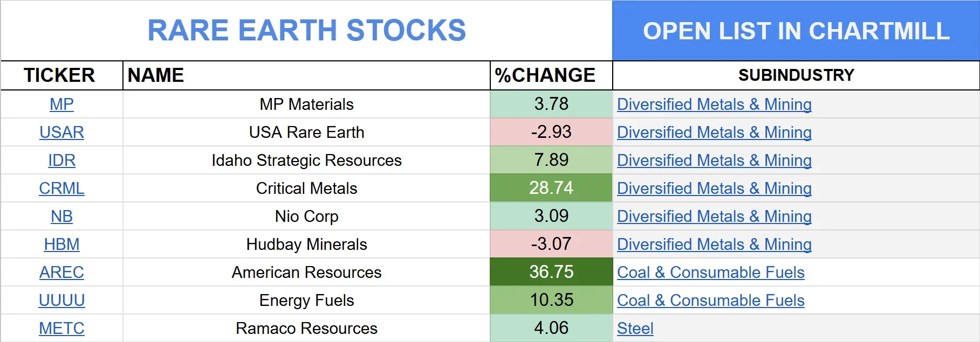This screenshot has width=980, height=342.
Task: Click the Open List in ChartMill button
Action: pos(796,31)
